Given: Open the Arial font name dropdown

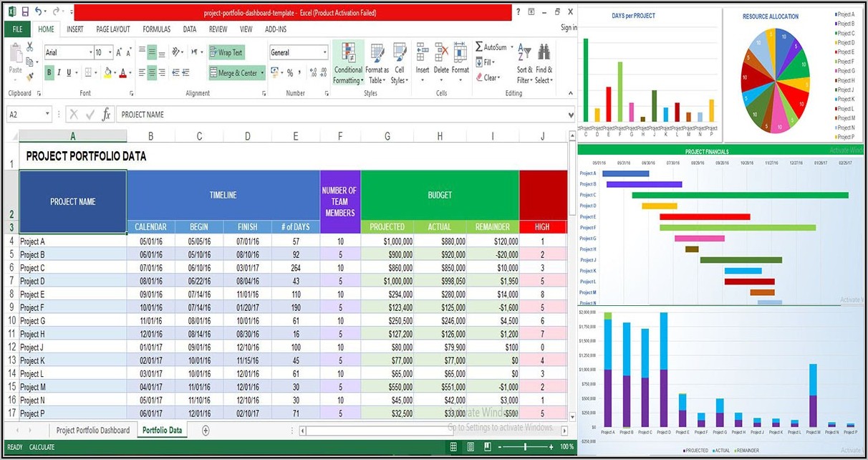Looking at the screenshot, I should 90,52.
